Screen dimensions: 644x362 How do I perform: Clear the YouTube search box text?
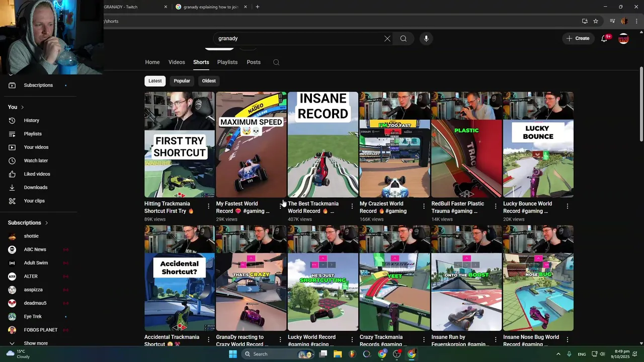[x=387, y=39]
